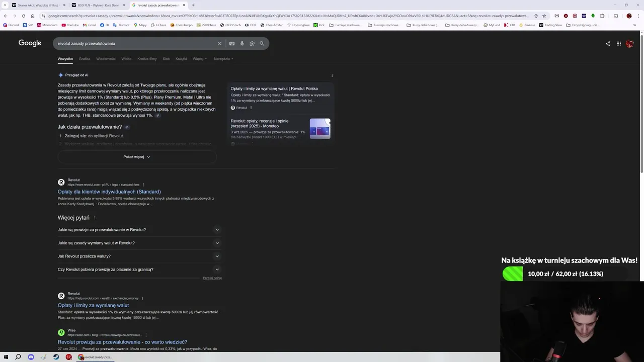Viewport: 644px width, 362px height.
Task: Open the Trading View bookmark
Action: [550, 25]
